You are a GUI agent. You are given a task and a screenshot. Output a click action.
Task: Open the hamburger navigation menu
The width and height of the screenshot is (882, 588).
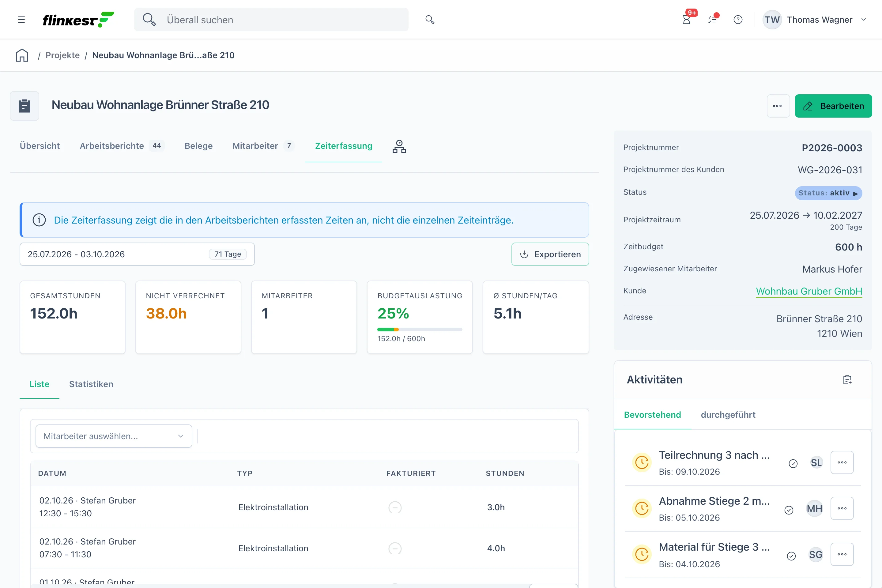[21, 20]
